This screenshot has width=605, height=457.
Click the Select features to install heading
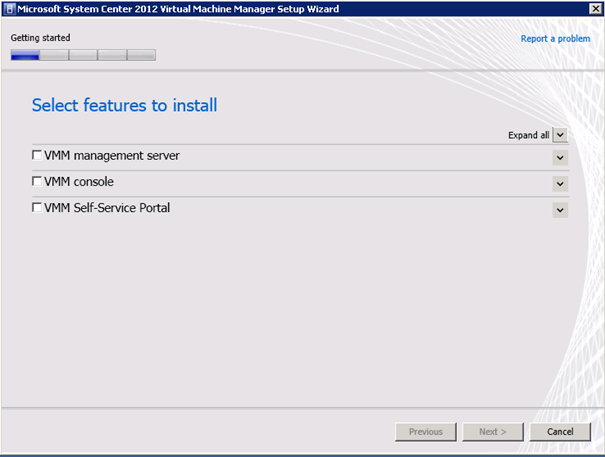click(124, 105)
